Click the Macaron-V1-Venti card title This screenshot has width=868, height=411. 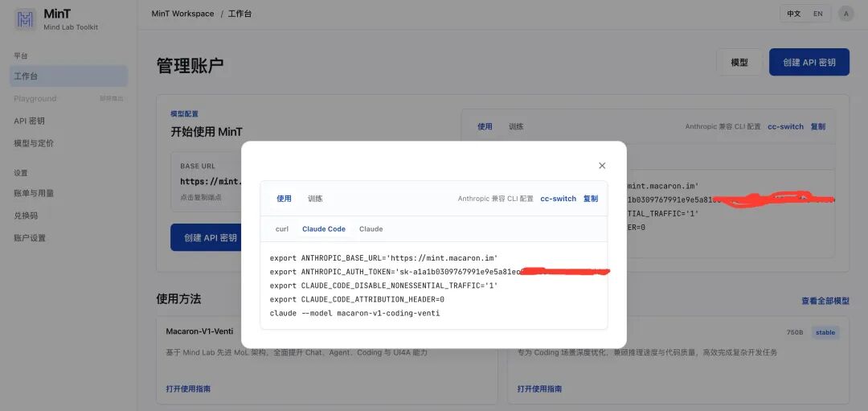[199, 331]
